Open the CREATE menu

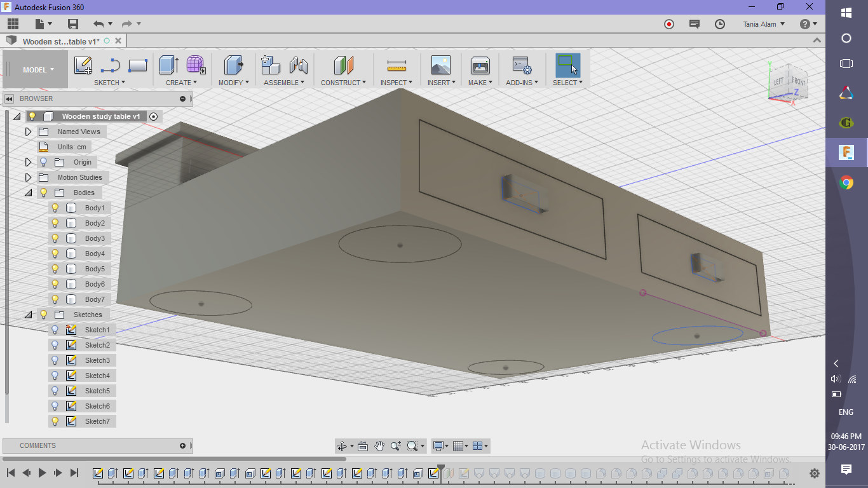tap(181, 83)
